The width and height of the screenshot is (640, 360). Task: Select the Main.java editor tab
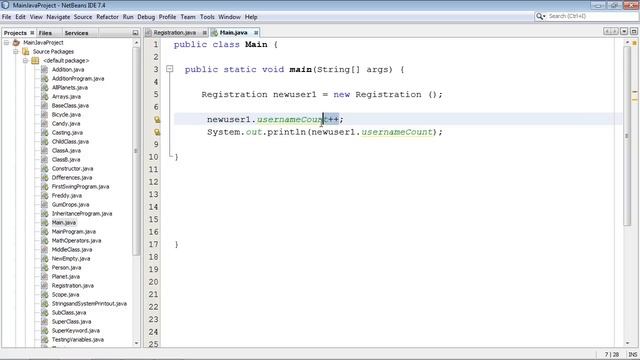pos(233,32)
